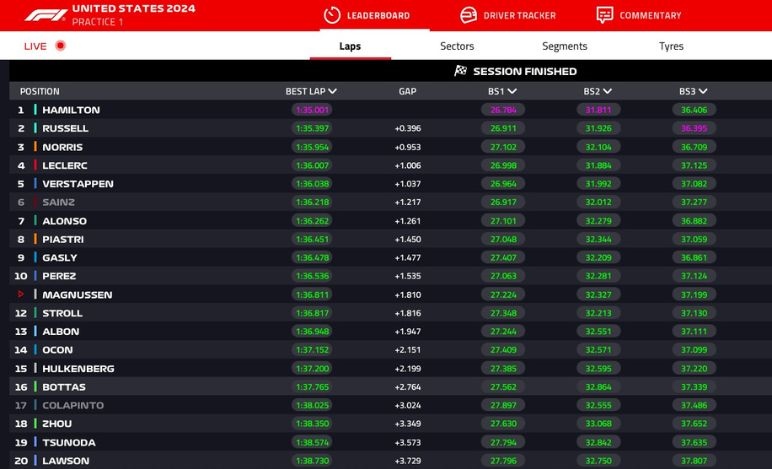
Task: Click the Driver Tracker helmet icon
Action: 467,15
